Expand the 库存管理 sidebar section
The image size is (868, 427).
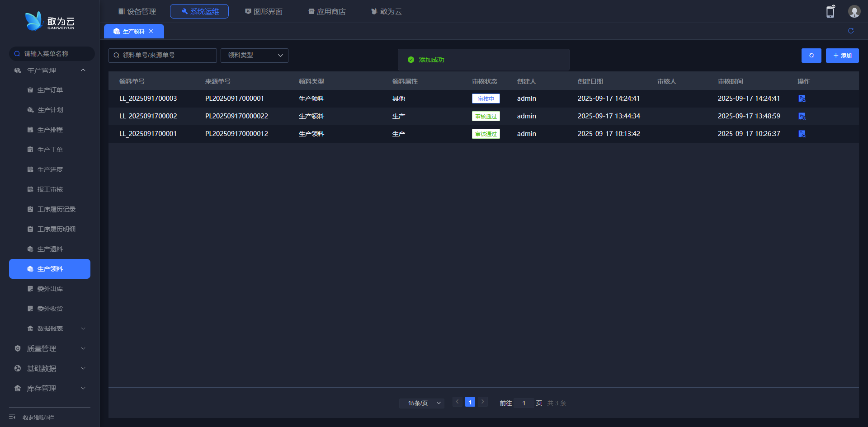(x=50, y=388)
